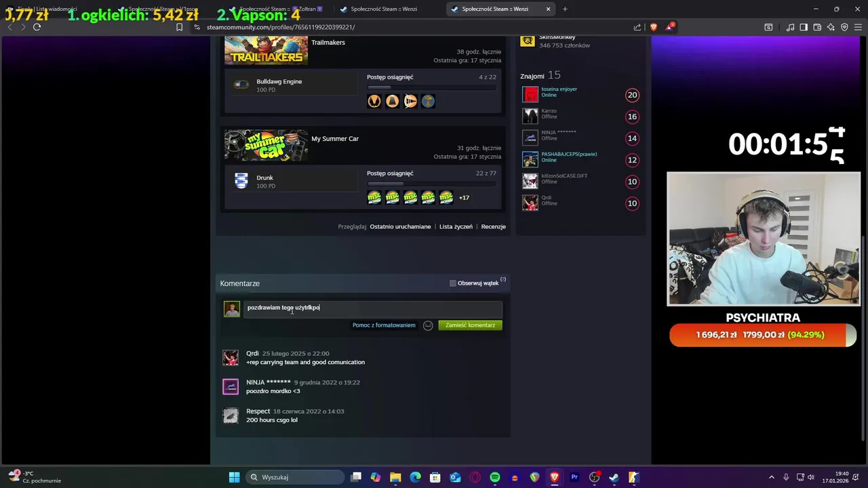Viewport: 868px width, 488px height.
Task: Click NINJA's avatar in comments
Action: click(x=231, y=386)
